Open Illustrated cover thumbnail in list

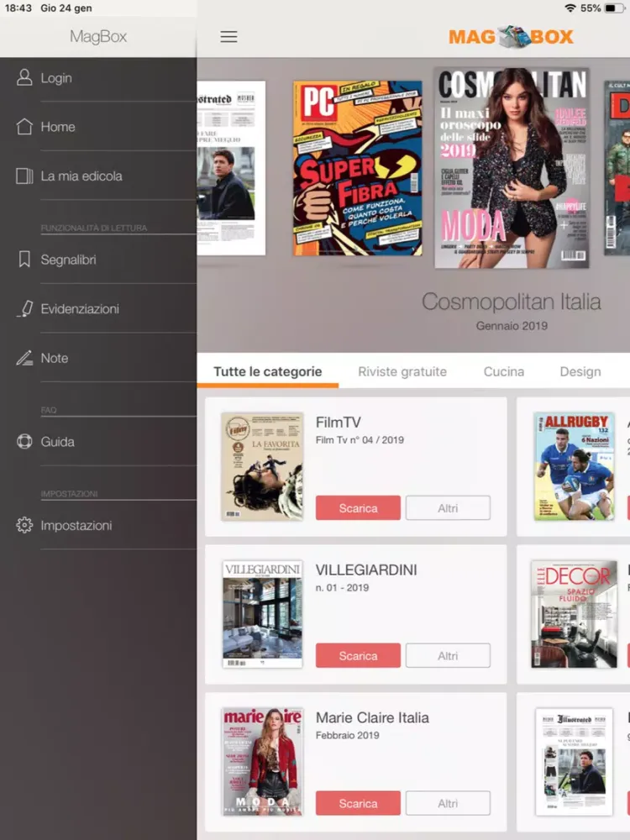(574, 762)
